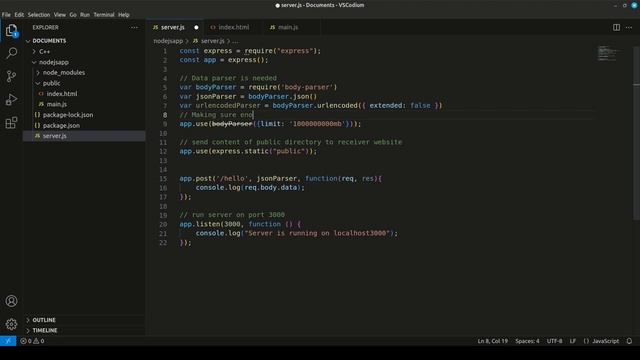This screenshot has height=360, width=640.
Task: Open the Source Control view
Action: point(11,76)
